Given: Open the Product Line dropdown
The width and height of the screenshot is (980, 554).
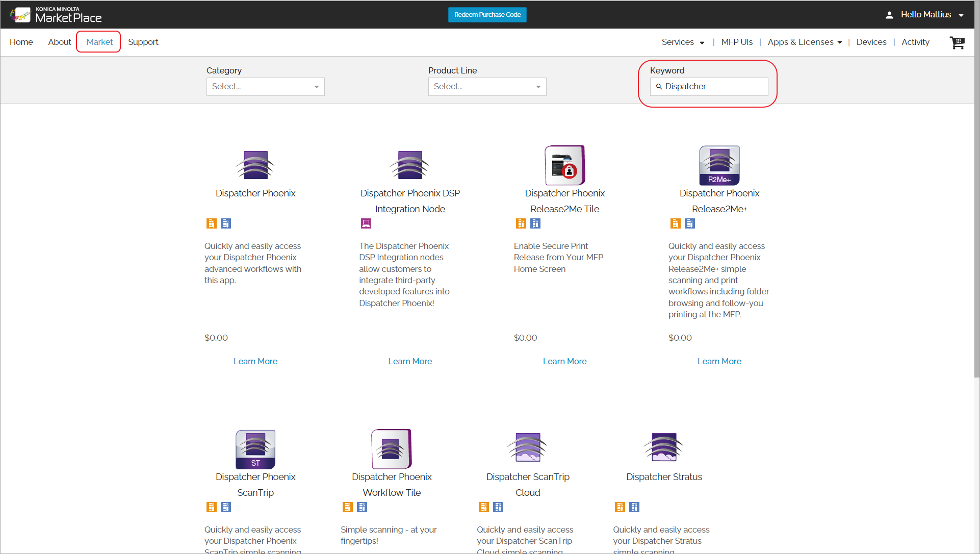Looking at the screenshot, I should pos(487,87).
